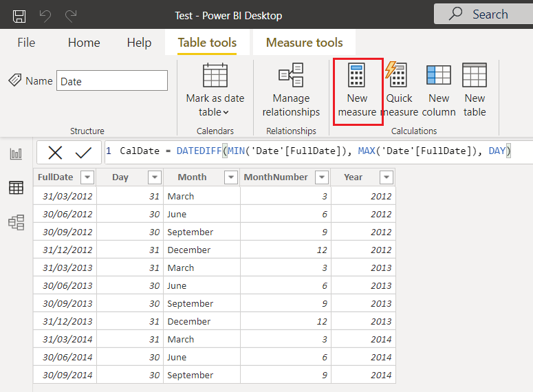Click the Save icon in title bar

[20, 15]
